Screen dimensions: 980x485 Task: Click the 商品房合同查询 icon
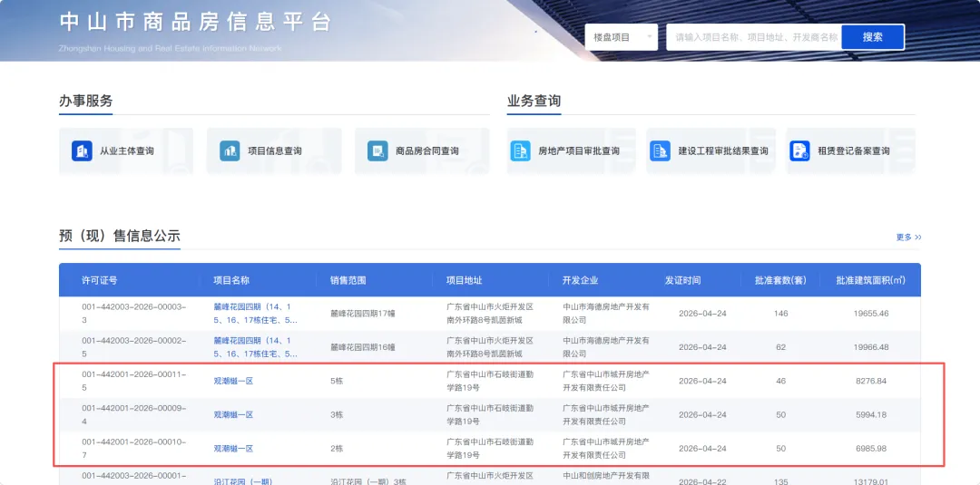tap(377, 151)
